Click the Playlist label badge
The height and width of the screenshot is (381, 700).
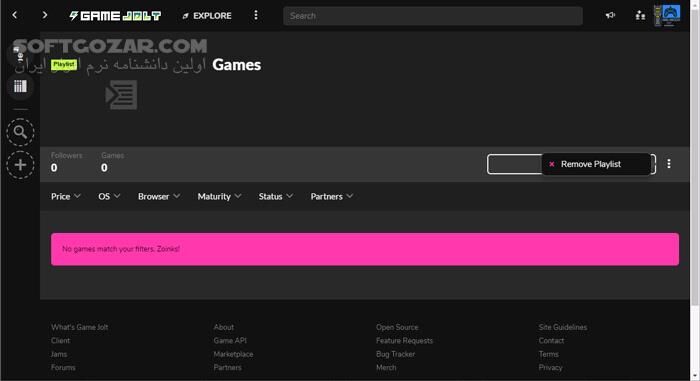click(x=64, y=64)
